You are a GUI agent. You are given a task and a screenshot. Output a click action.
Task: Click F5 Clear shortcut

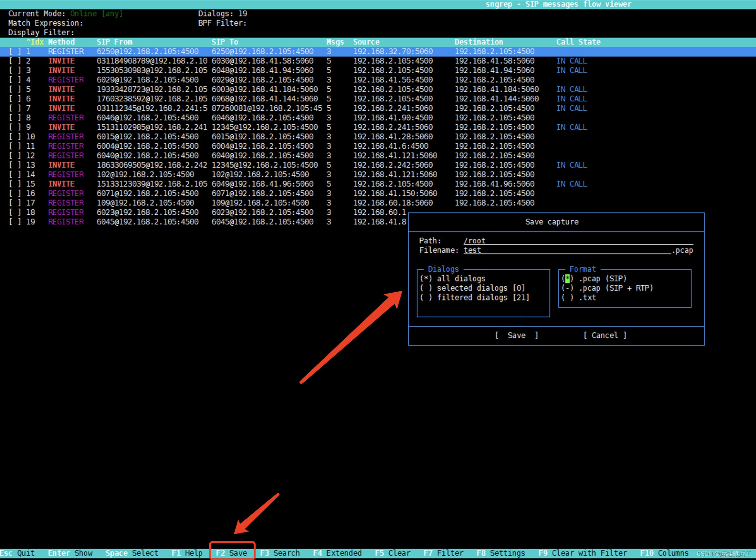[393, 553]
